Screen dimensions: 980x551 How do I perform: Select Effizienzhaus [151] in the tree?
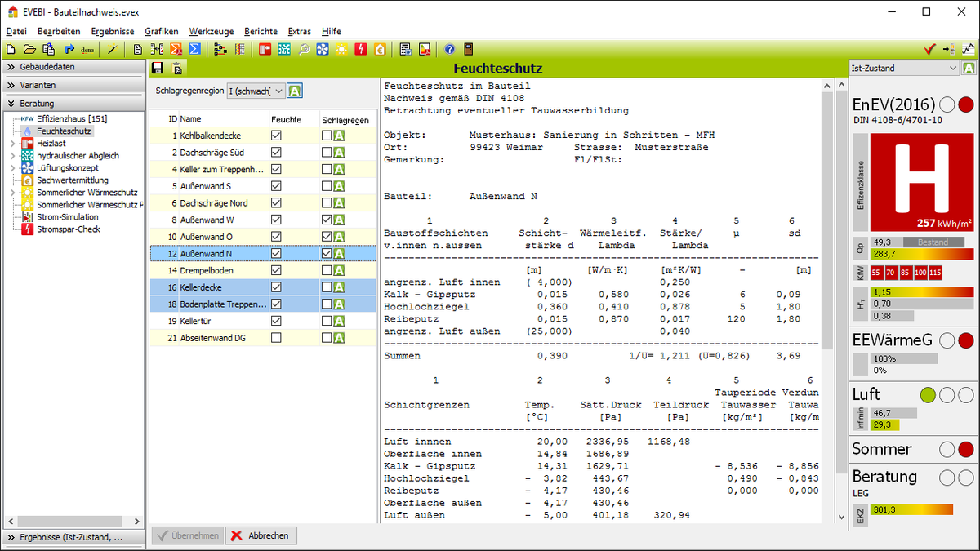pos(73,118)
